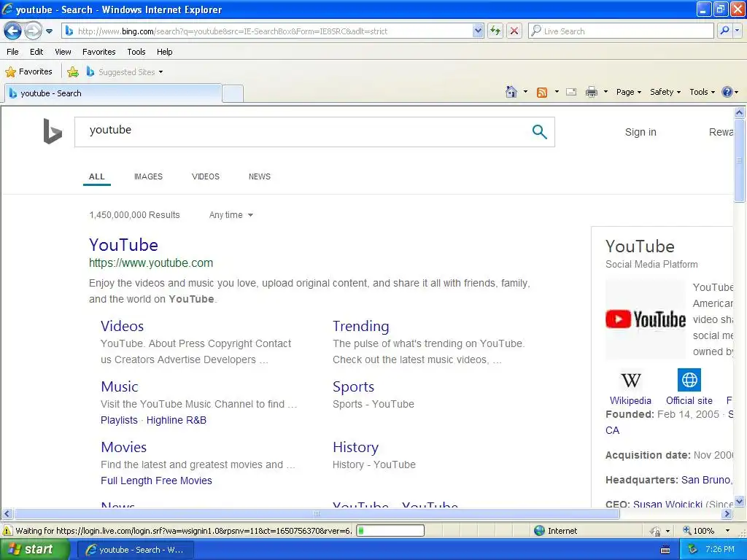The image size is (747, 560).
Task: Open the Favorites star panel button
Action: click(x=28, y=72)
